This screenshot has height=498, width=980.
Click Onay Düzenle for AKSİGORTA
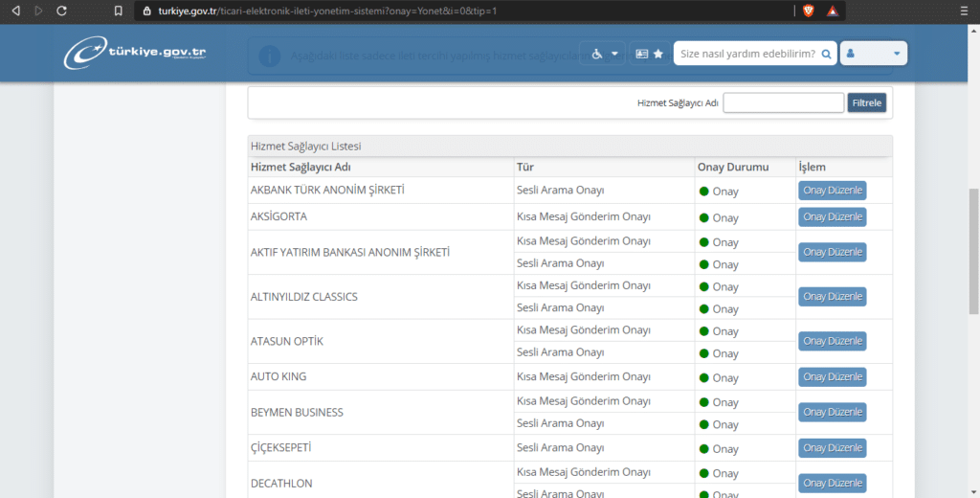coord(832,217)
